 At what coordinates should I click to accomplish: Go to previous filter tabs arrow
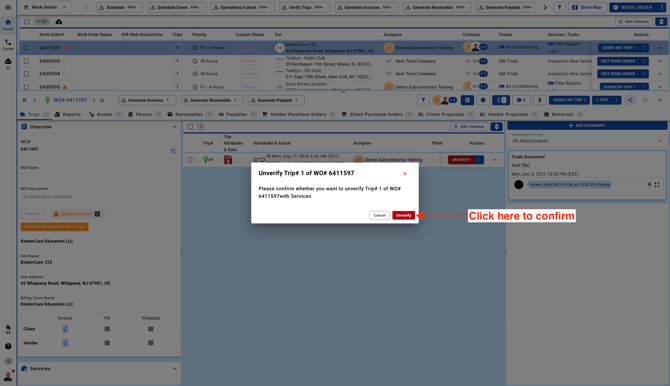pos(86,7)
